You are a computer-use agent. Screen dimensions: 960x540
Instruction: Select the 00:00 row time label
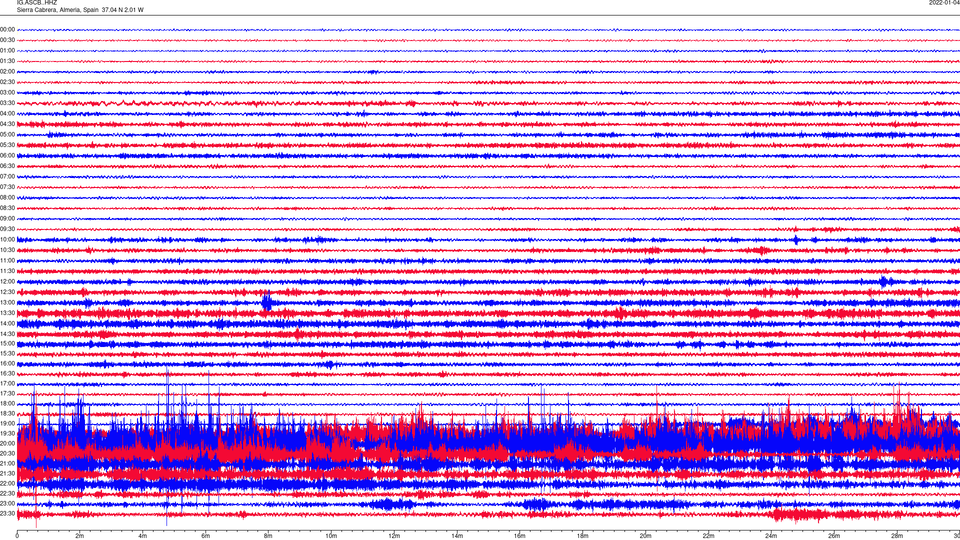coord(7,29)
